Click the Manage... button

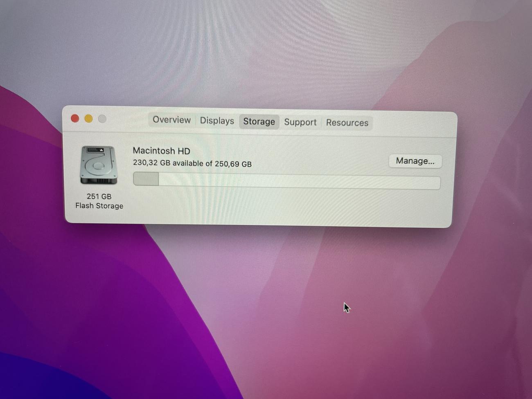click(x=415, y=161)
